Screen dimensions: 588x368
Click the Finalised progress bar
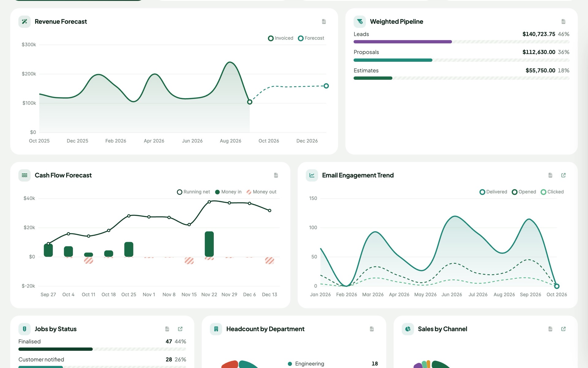[x=55, y=349]
